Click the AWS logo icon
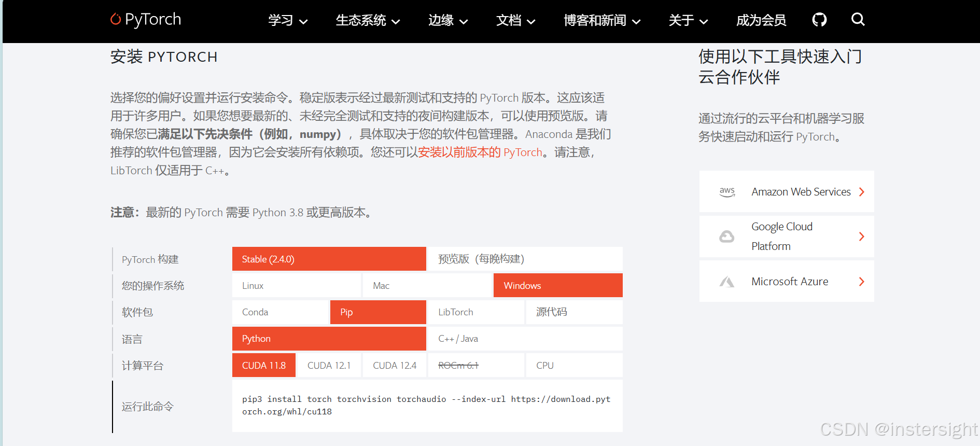980x446 pixels. [727, 192]
